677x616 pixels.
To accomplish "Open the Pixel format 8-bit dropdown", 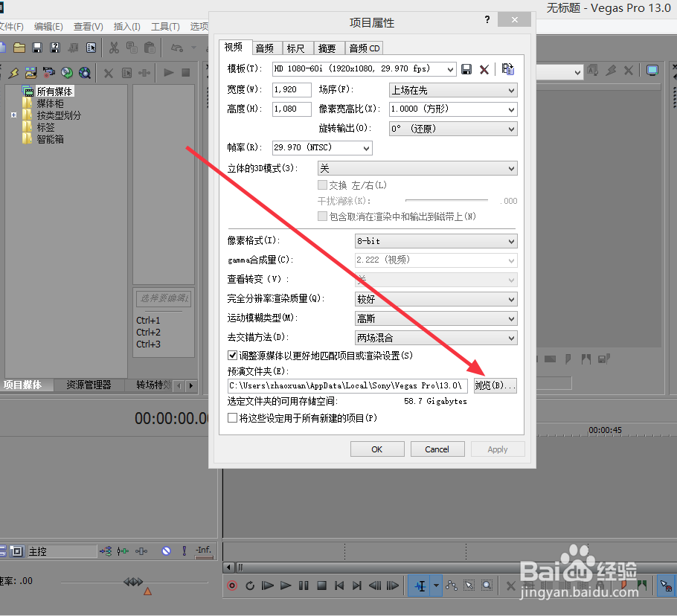I will (436, 241).
